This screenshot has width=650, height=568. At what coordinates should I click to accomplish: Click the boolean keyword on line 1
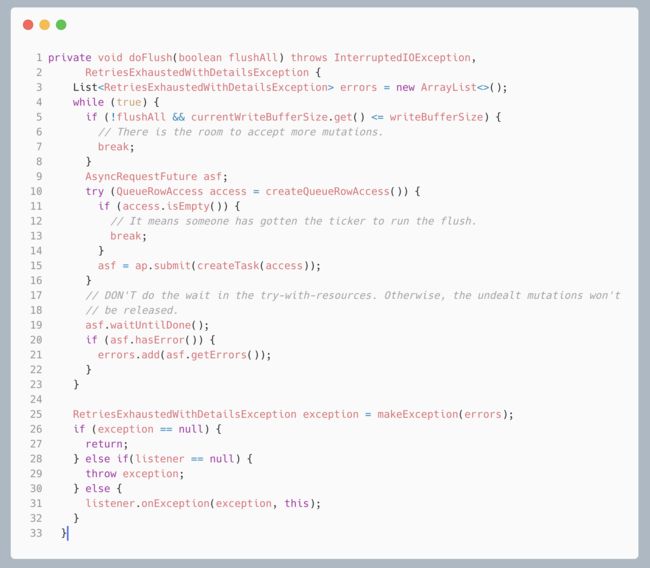tap(200, 57)
